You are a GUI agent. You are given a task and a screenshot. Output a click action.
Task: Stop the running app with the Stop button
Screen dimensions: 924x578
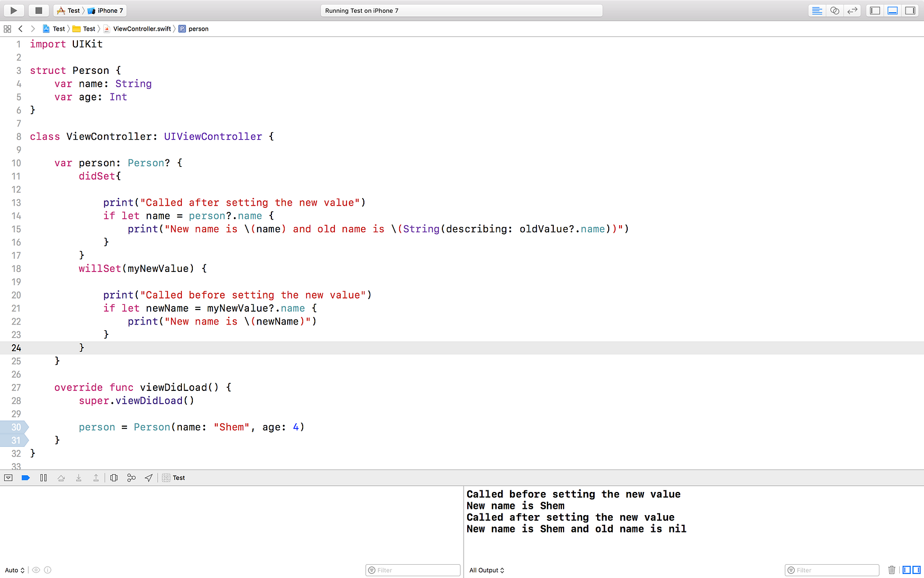point(39,10)
